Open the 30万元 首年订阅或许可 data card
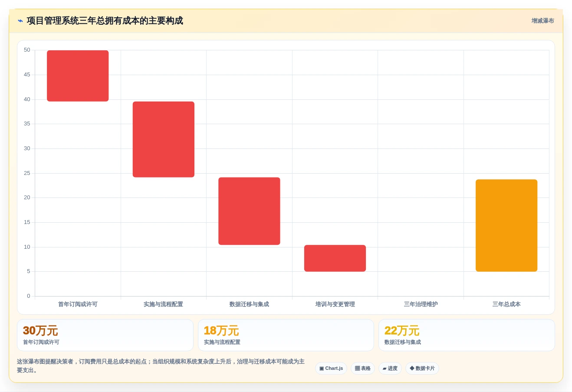 pos(105,335)
